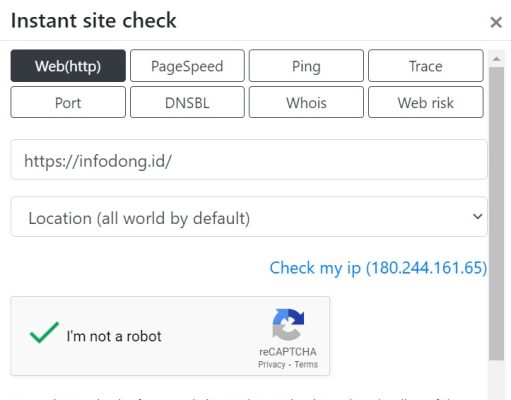Expand the Location dropdown list
Screen dimensions: 511x400
[249, 217]
